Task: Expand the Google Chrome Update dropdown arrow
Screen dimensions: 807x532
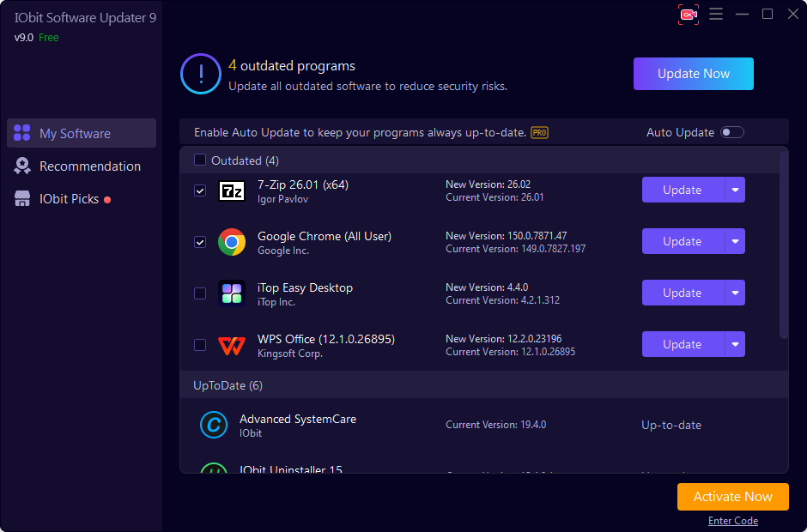Action: (x=735, y=241)
